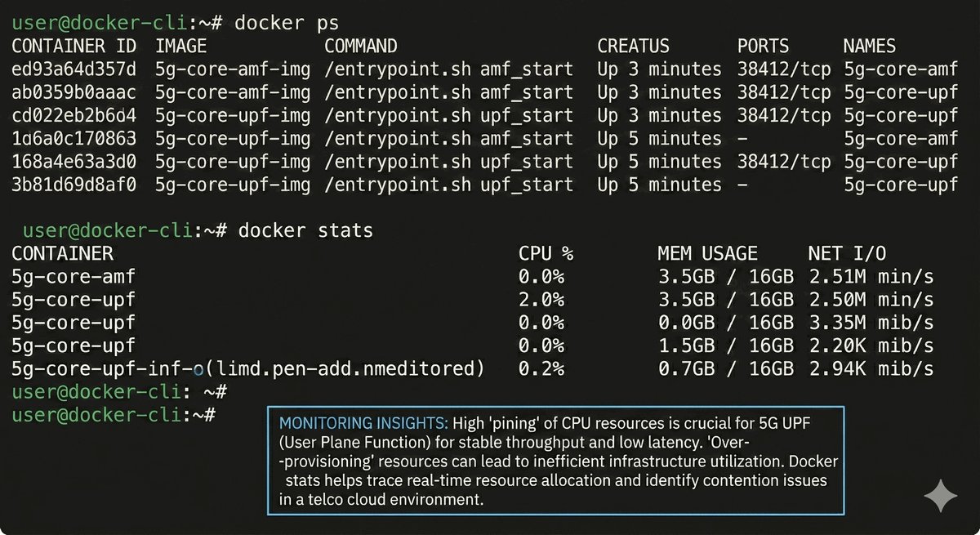This screenshot has height=535, width=980.
Task: Click the PORTS column header
Action: coord(764,47)
